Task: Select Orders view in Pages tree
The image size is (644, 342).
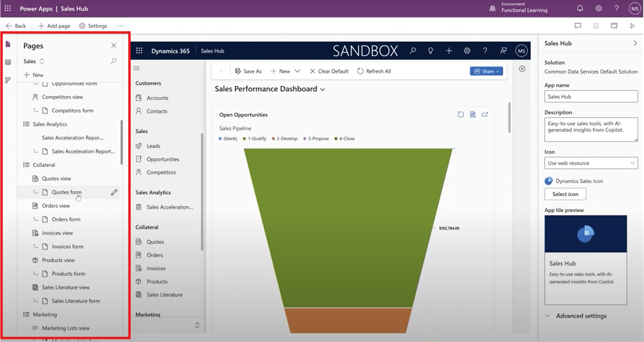Action: 56,206
